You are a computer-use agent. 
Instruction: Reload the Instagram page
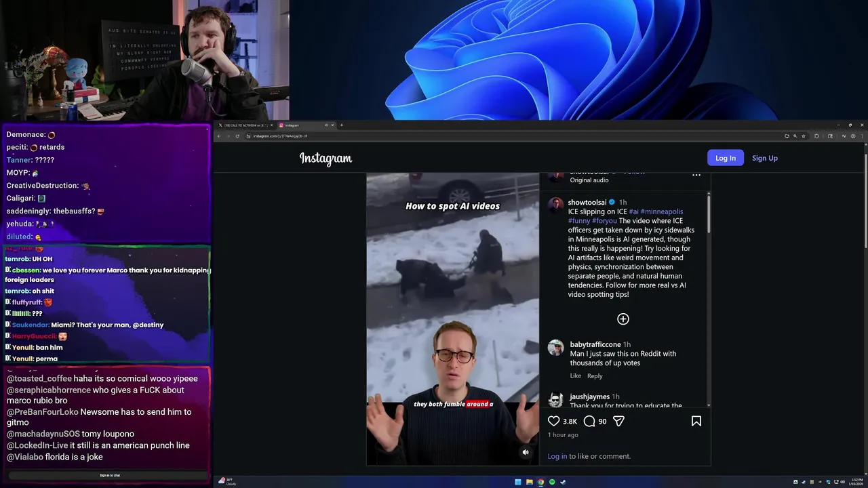237,136
